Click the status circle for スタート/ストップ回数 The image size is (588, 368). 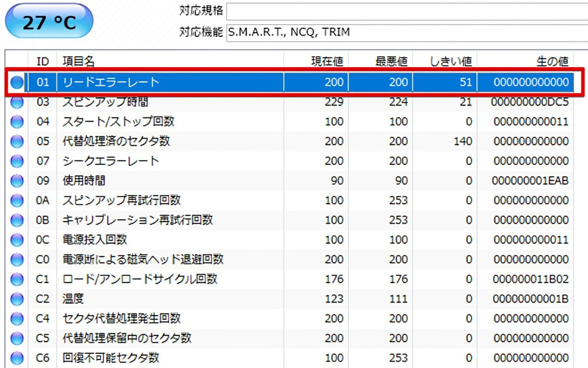17,122
